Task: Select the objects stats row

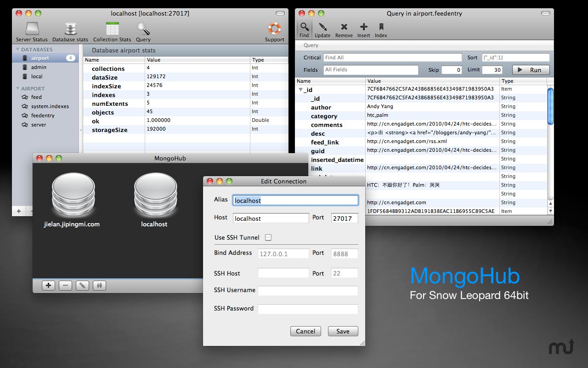Action: [x=186, y=112]
